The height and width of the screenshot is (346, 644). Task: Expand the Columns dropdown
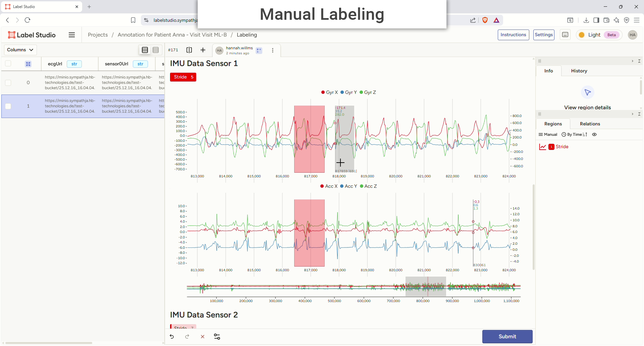tap(20, 50)
